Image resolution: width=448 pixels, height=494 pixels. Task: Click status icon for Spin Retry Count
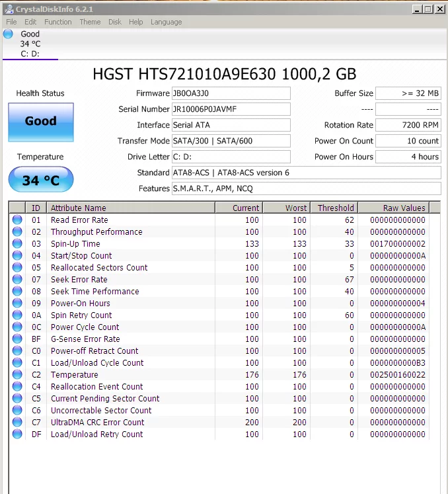pos(17,315)
